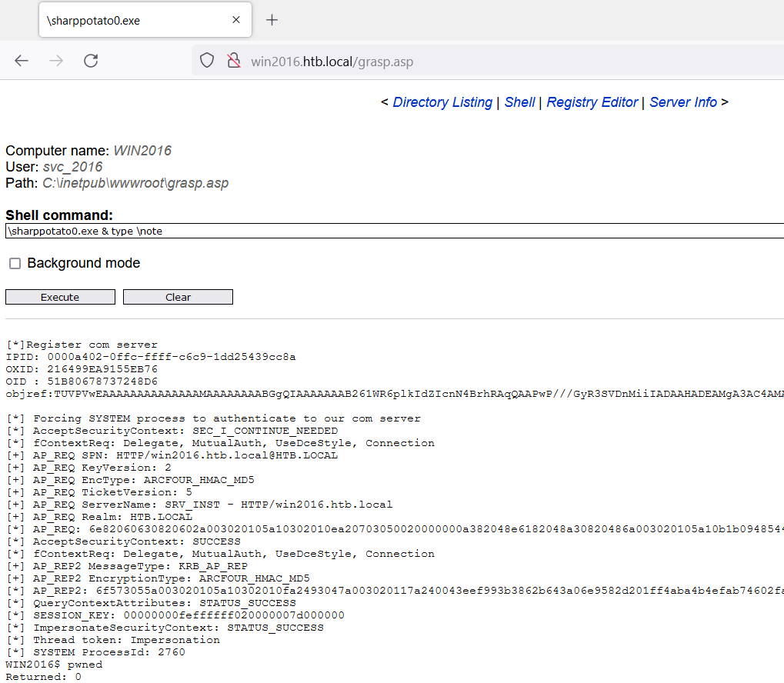Screen dimensions: 784x683
Task: Click the AP_REQ KeyVersion: 2 line
Action: coord(88,468)
